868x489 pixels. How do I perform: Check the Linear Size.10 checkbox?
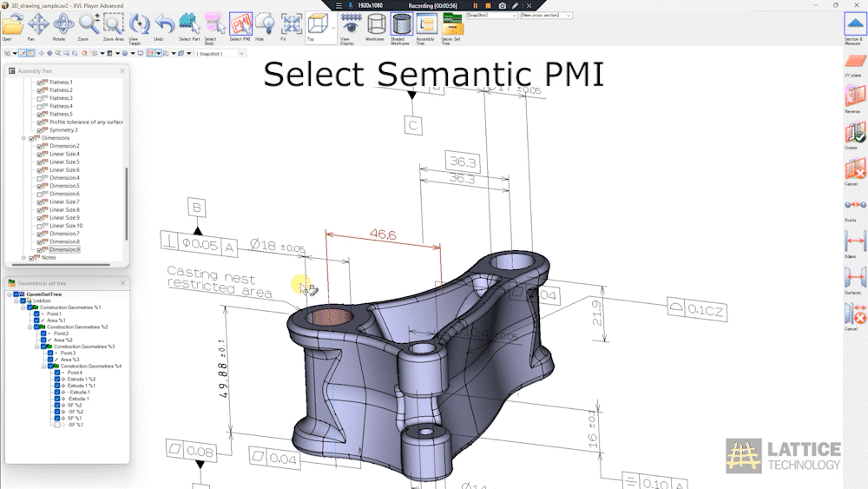pos(39,226)
